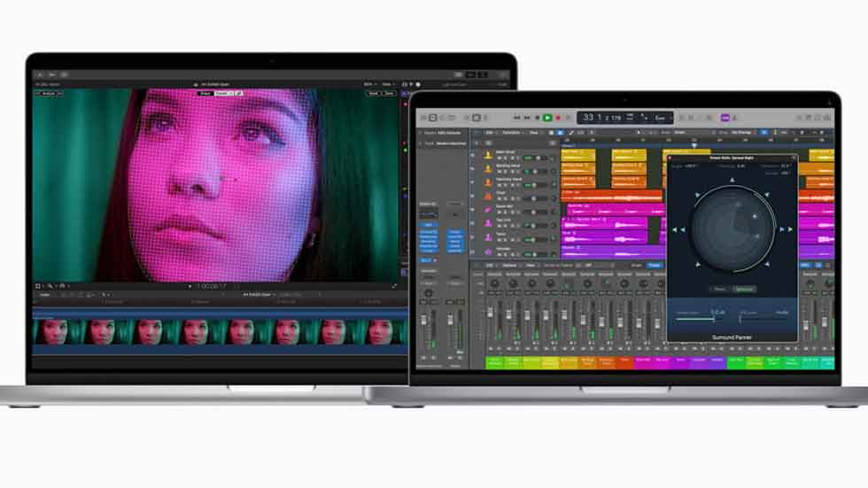The image size is (868, 488).
Task: Select the blue Tracks filter button in Mixer
Action: (655, 266)
